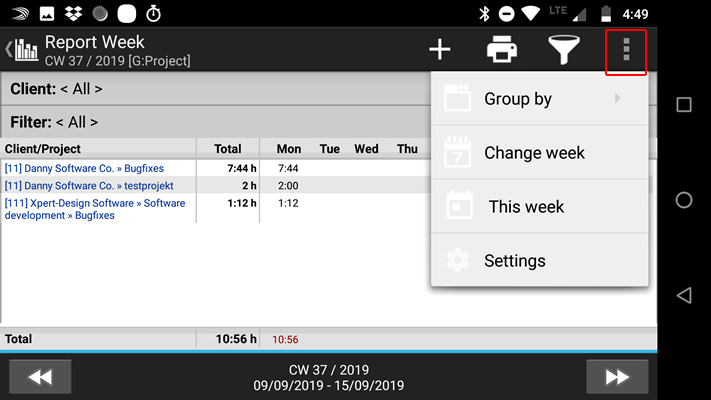The width and height of the screenshot is (711, 400).
Task: Select Monday 2:00 time cell
Action: coord(288,185)
